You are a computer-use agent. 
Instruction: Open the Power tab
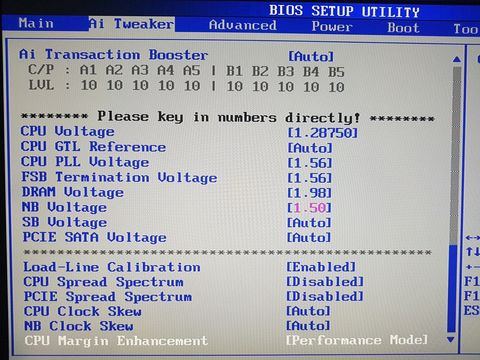coord(332,27)
